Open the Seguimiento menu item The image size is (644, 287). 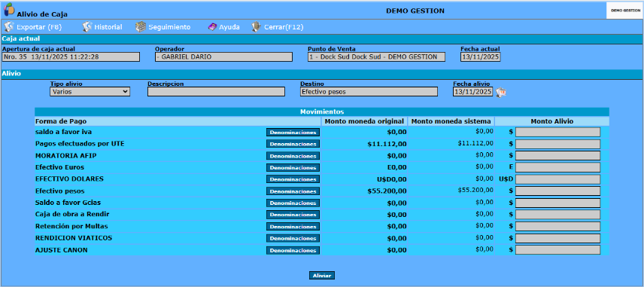pos(169,27)
